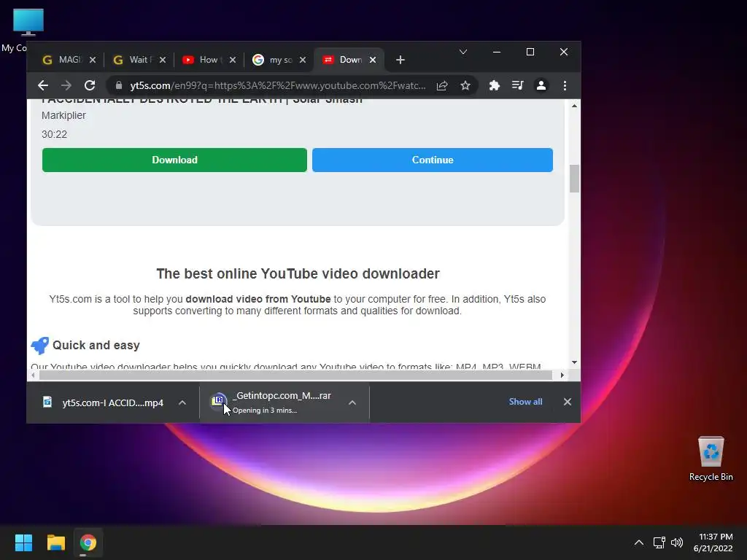
Task: Open the volume icon in system tray
Action: (x=677, y=542)
